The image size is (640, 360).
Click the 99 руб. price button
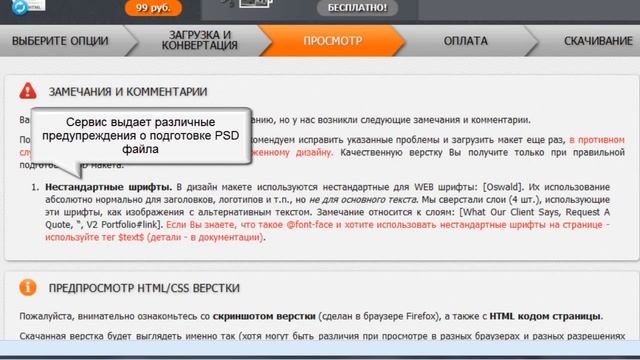pyautogui.click(x=153, y=8)
